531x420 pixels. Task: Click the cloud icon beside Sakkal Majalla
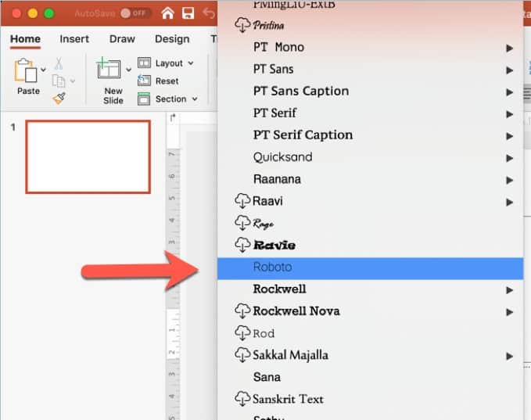tap(242, 355)
